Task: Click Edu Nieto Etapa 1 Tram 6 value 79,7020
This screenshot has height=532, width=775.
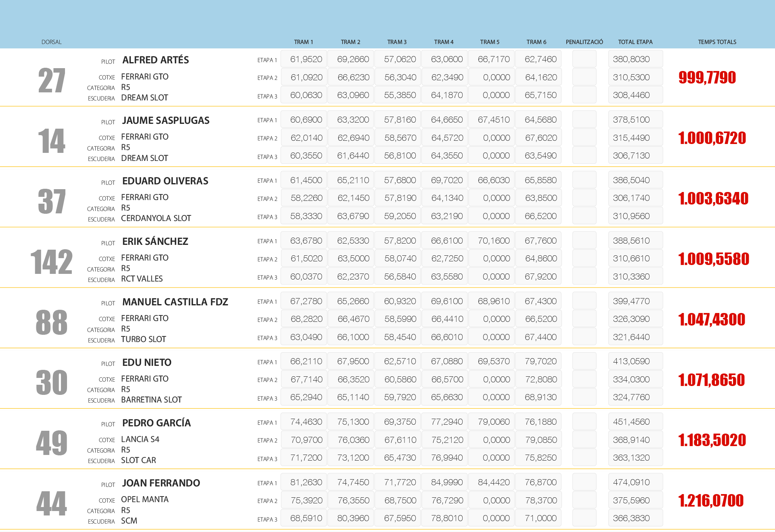Action: pos(538,361)
